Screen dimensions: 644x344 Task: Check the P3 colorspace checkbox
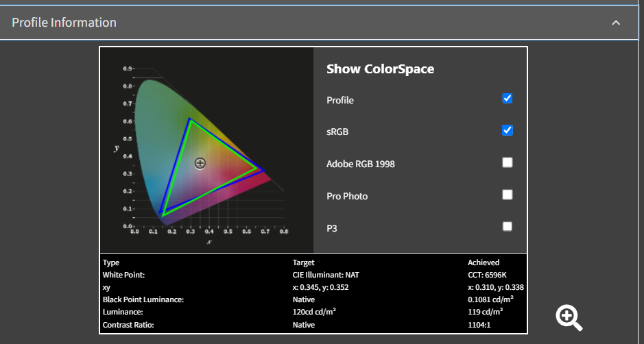click(x=508, y=226)
